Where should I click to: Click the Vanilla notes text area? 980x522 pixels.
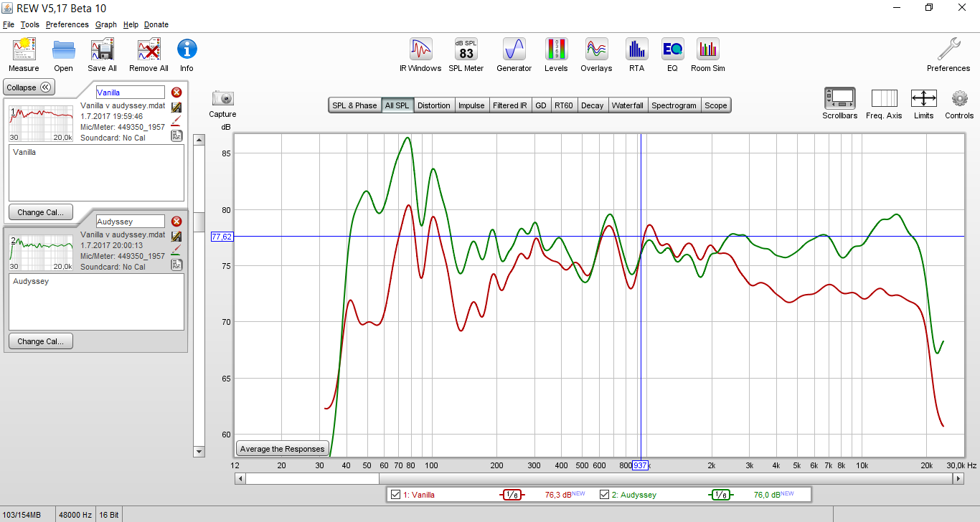(x=96, y=173)
